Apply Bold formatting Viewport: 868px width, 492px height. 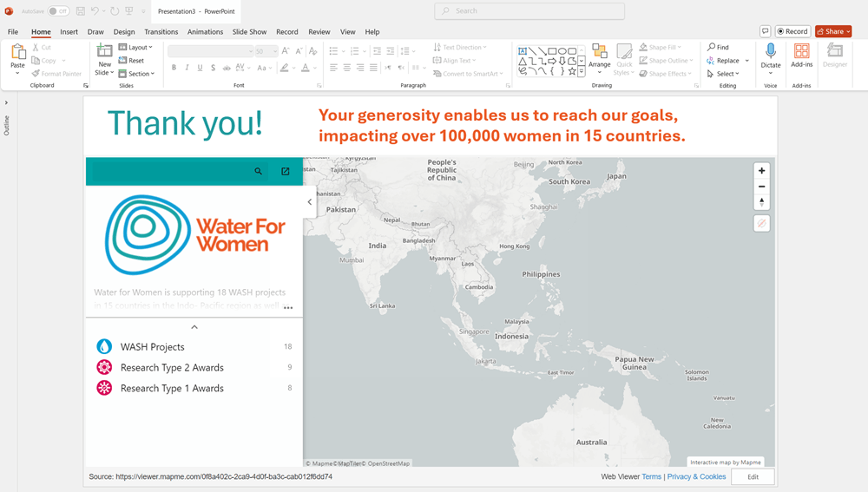click(x=174, y=68)
